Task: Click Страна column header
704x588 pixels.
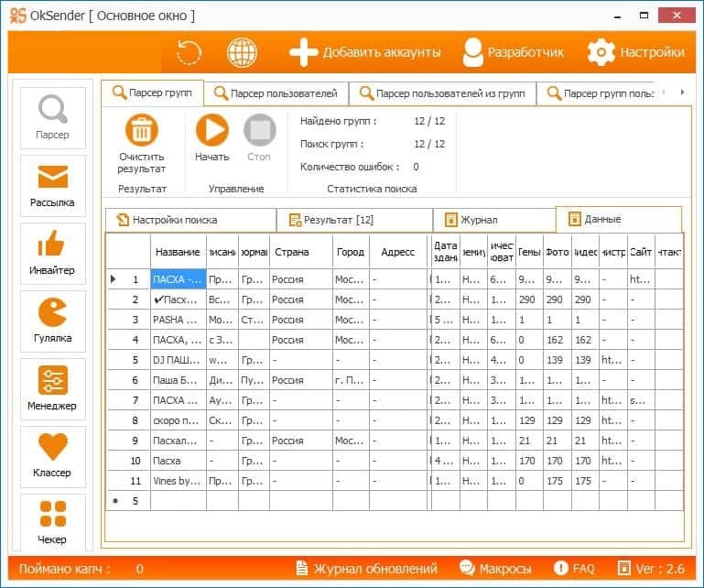Action: (301, 252)
